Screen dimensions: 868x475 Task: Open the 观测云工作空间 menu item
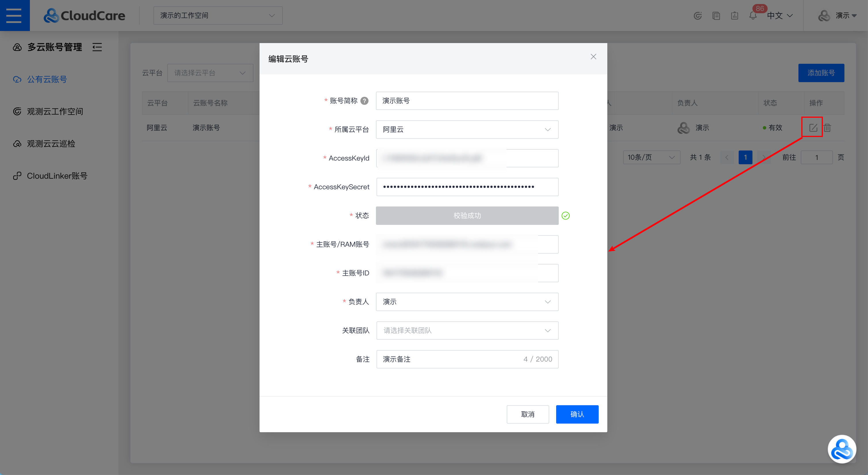tap(55, 111)
